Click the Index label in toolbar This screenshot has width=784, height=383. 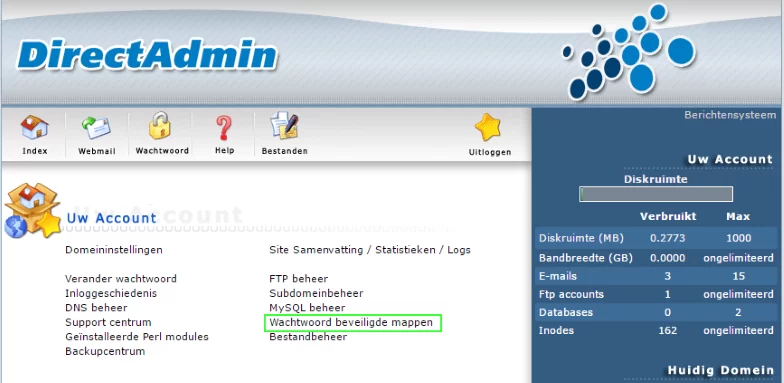click(x=34, y=151)
